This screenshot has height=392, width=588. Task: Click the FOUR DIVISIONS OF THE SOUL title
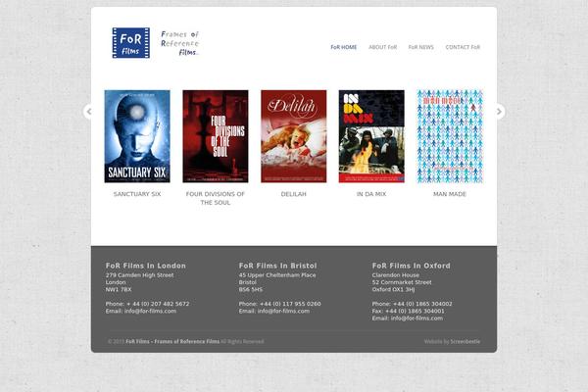coord(216,198)
